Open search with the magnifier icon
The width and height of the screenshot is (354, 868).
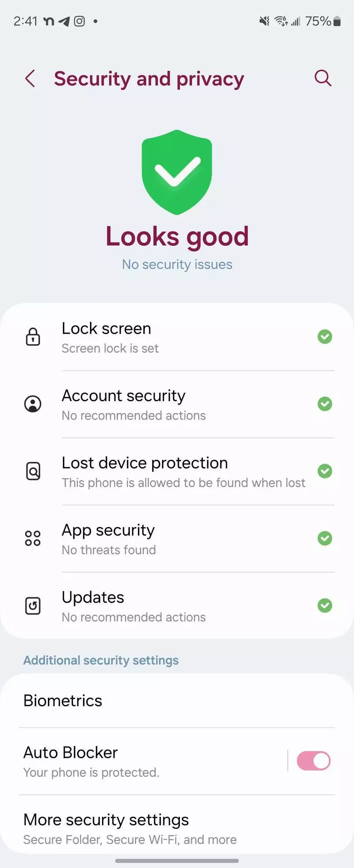point(323,78)
